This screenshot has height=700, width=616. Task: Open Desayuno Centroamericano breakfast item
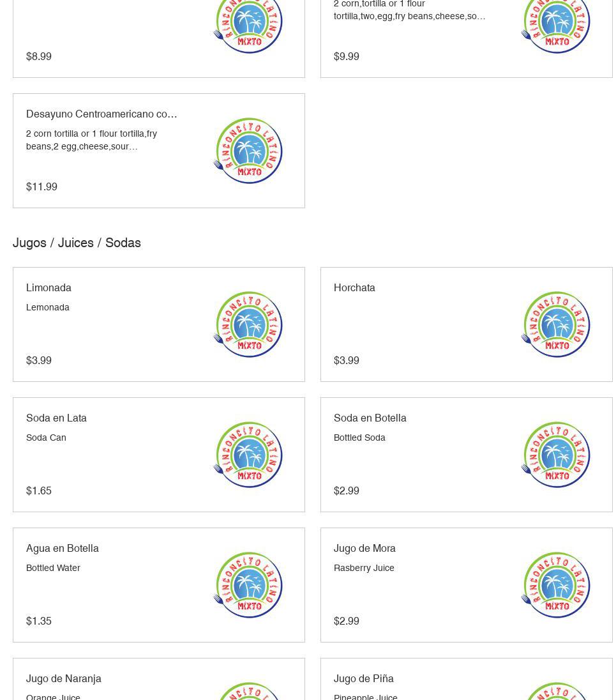101,114
